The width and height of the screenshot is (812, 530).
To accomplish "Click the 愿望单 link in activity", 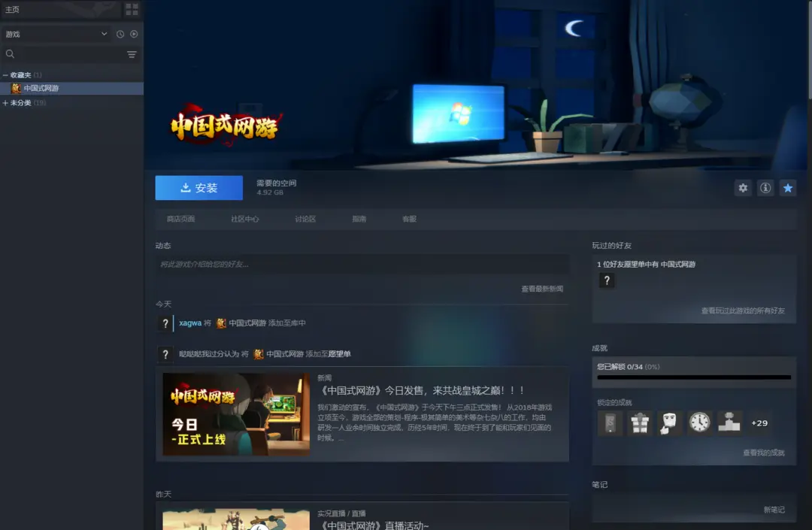I will [340, 354].
